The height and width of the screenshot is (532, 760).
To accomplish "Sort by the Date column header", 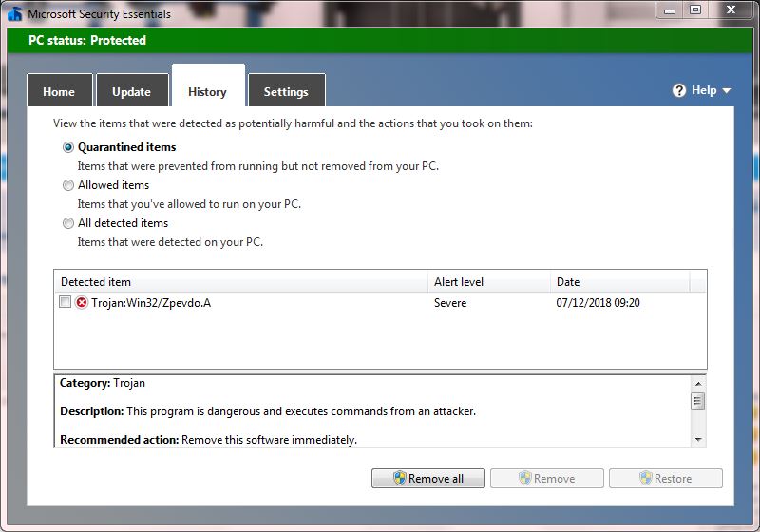I will pos(620,281).
